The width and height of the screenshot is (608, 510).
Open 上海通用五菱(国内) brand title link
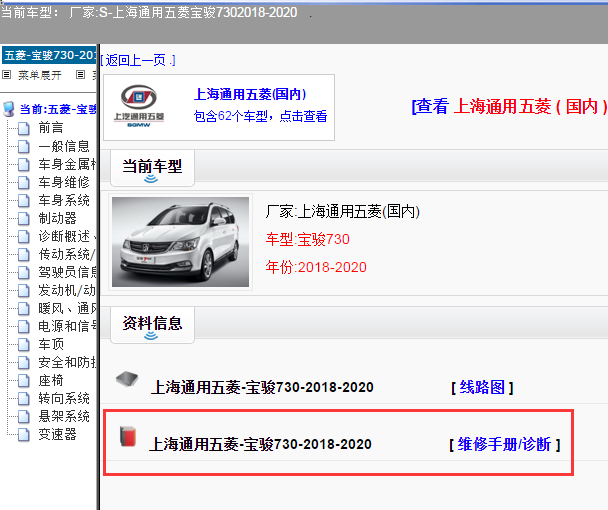tap(250, 94)
